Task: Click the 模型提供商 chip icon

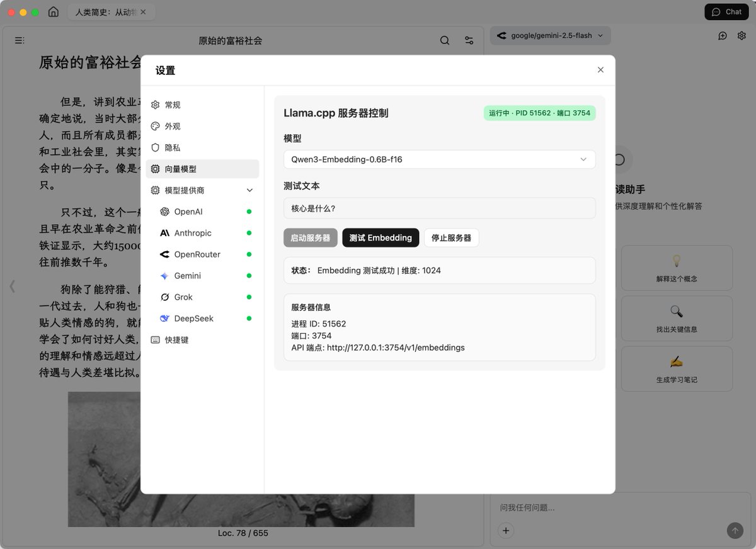Action: 155,190
